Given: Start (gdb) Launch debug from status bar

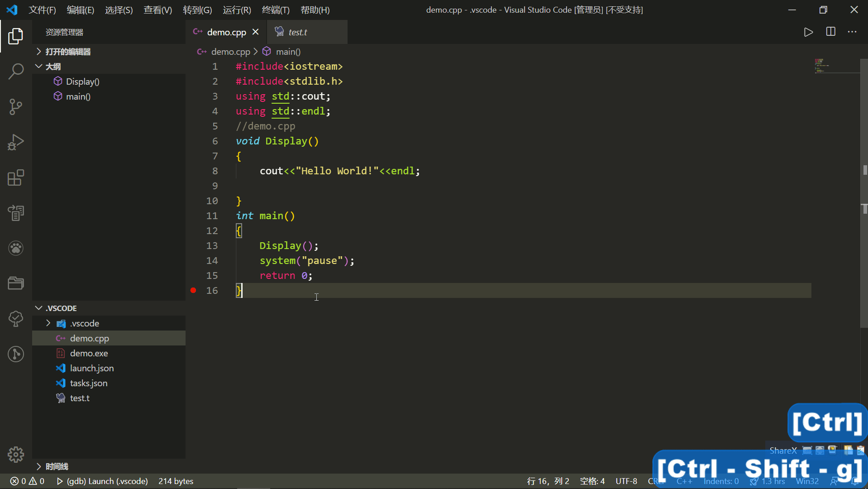Looking at the screenshot, I should [103, 481].
